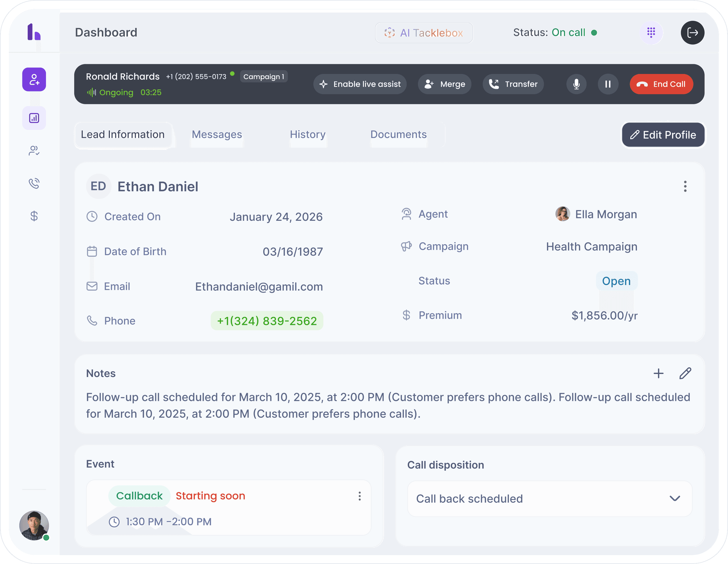Open options menu on Ethan Daniel's profile

tap(685, 186)
